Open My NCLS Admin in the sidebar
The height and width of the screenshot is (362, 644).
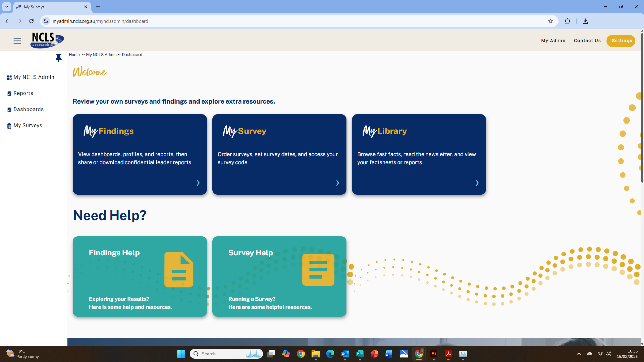33,77
